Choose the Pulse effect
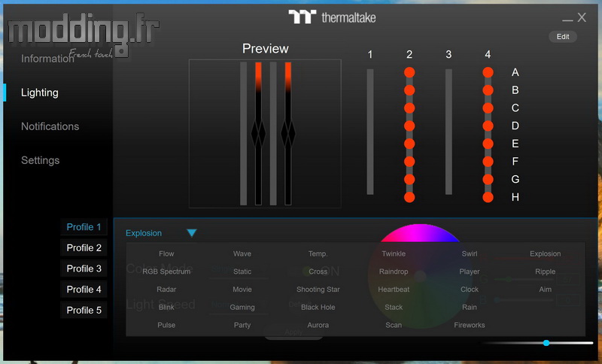 pyautogui.click(x=166, y=325)
